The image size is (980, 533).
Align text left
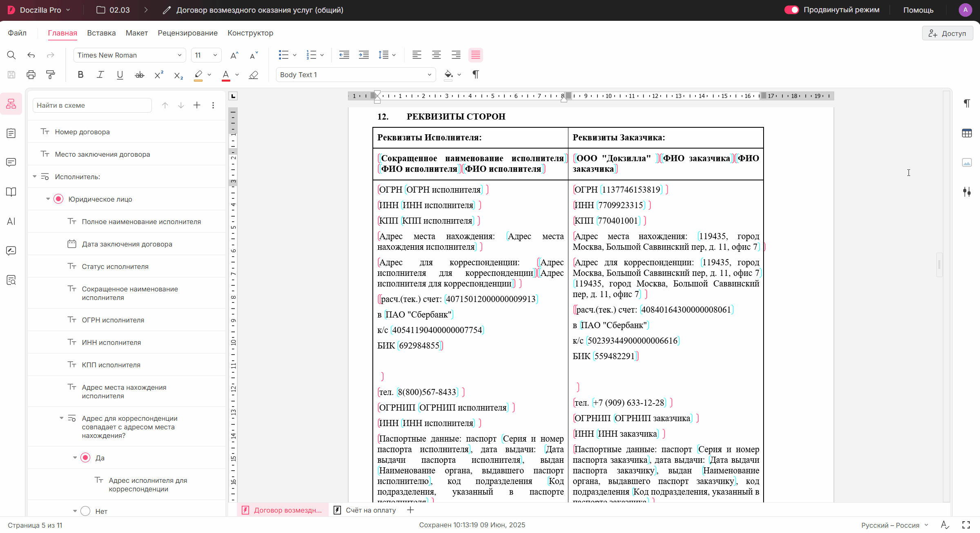click(x=417, y=55)
